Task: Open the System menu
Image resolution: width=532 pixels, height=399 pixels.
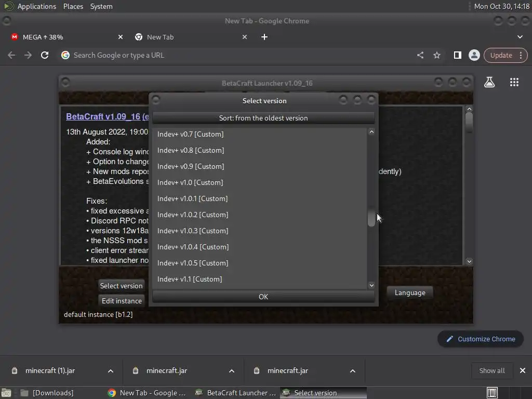Action: [101, 6]
